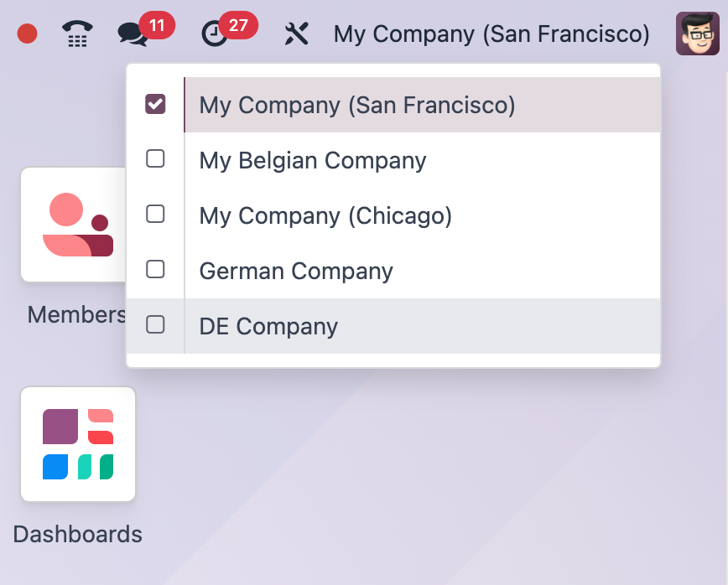View the 27 activities badge counter

click(x=237, y=24)
